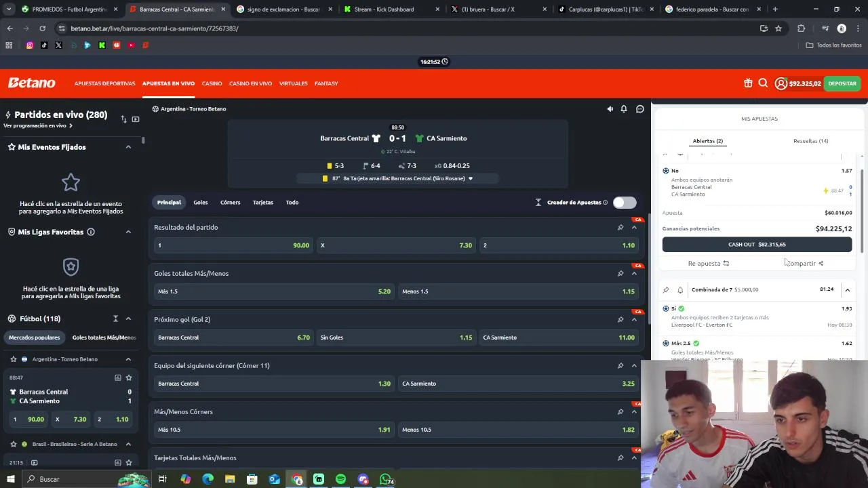
Task: Open the Windows Start menu
Action: coord(10,479)
